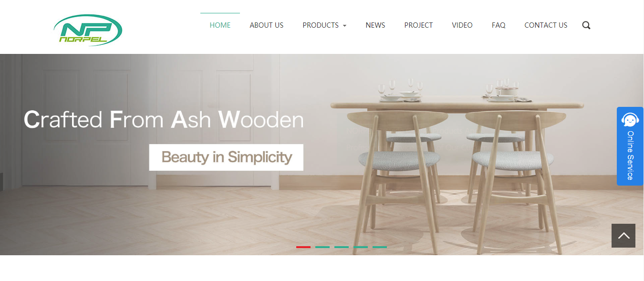Click the Beauty in Simplicity banner button
Screen dimensions: 644x281
pos(226,157)
